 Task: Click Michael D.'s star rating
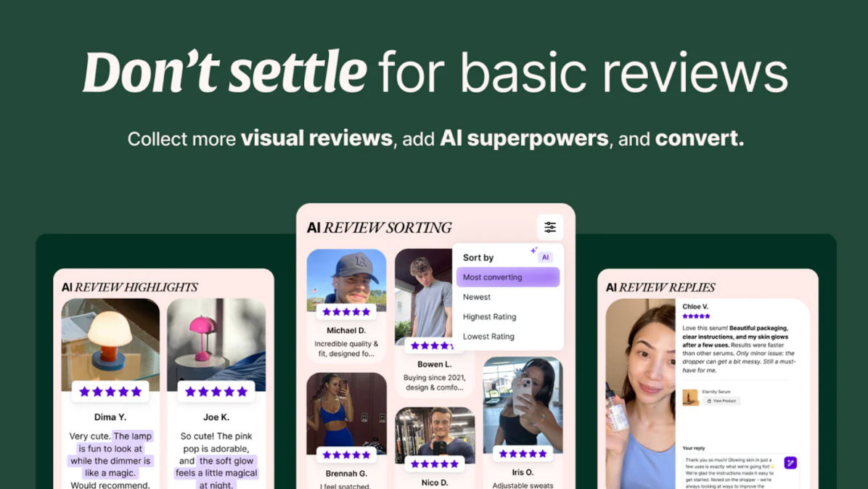(346, 311)
